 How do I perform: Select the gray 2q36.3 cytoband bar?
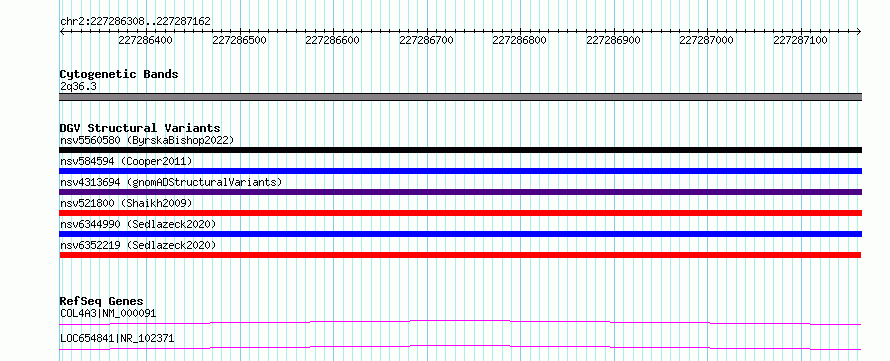tap(461, 97)
